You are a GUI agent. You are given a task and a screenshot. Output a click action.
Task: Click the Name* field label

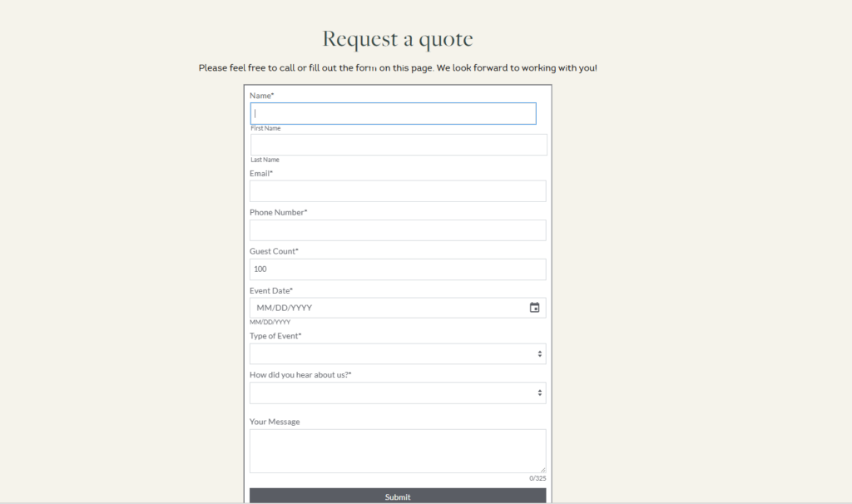point(261,95)
